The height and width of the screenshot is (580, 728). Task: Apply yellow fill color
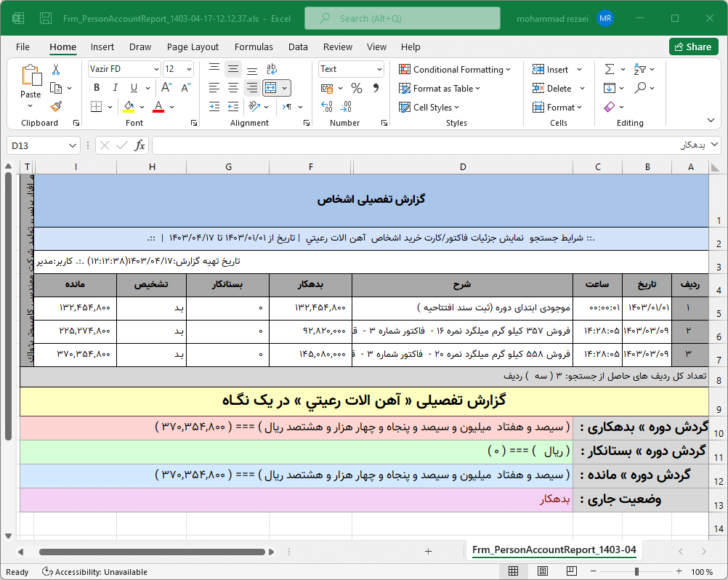129,107
